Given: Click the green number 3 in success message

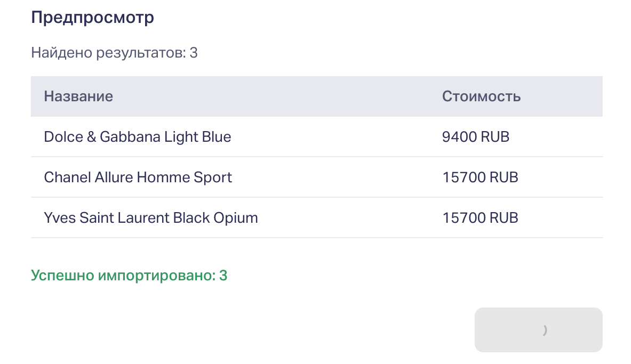Looking at the screenshot, I should click(x=223, y=276).
